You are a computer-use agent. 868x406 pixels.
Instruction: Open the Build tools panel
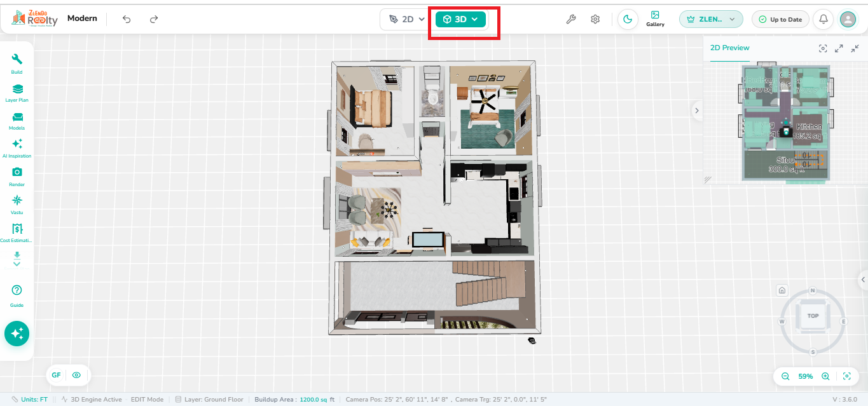pos(17,63)
